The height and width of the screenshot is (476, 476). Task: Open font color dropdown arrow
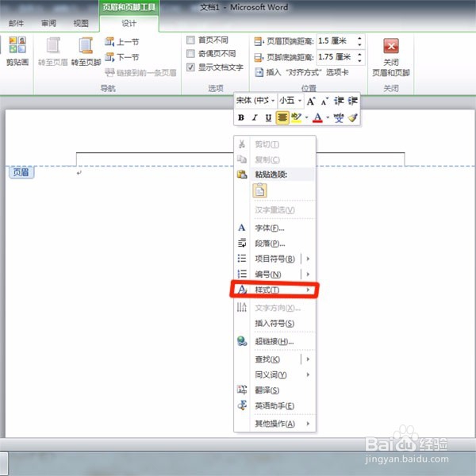[x=328, y=117]
